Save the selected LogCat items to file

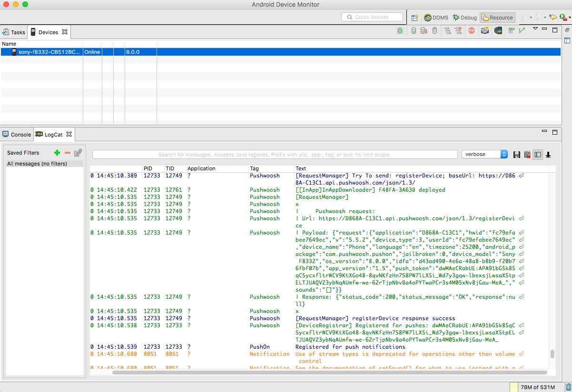(x=517, y=155)
